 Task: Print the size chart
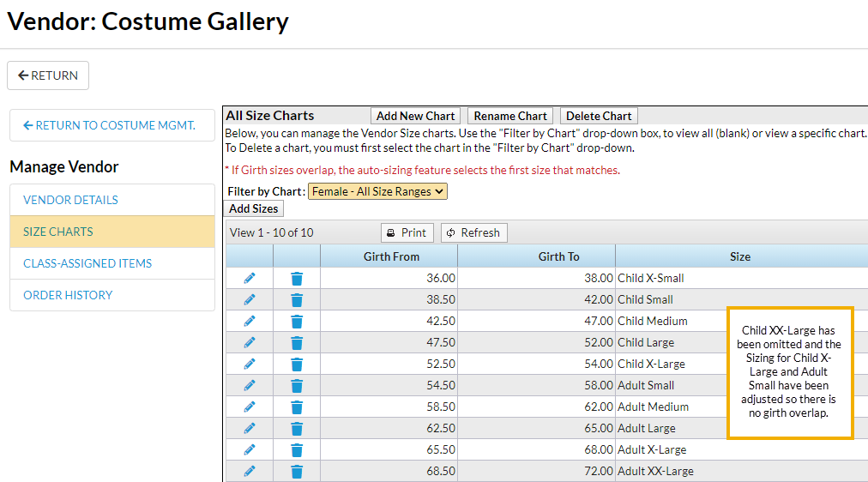[x=407, y=232]
